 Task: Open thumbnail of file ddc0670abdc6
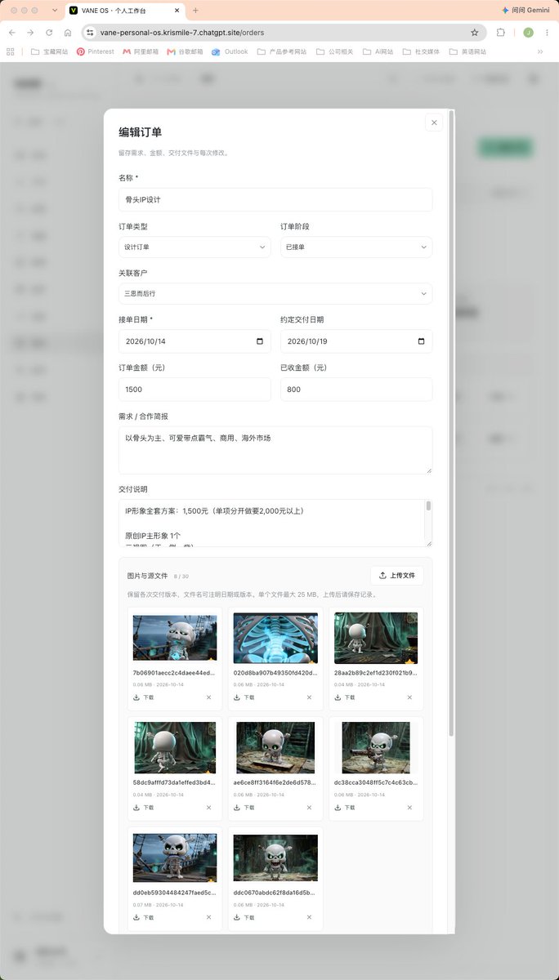click(x=275, y=857)
